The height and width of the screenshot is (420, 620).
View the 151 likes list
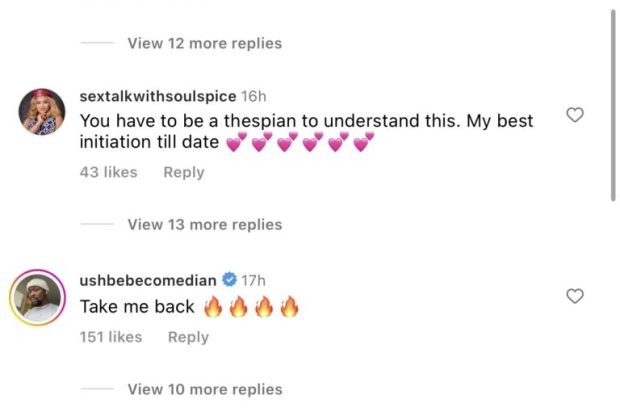tap(113, 337)
